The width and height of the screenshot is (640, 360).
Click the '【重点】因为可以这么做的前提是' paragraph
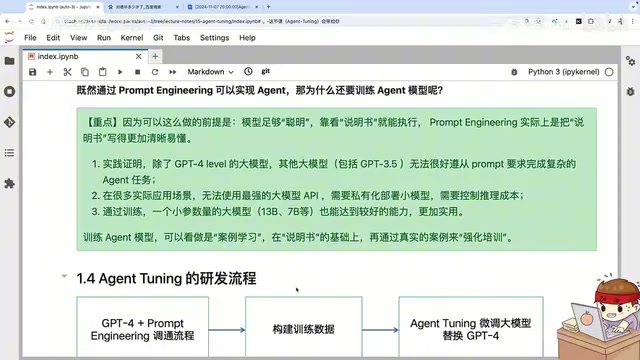pyautogui.click(x=333, y=130)
